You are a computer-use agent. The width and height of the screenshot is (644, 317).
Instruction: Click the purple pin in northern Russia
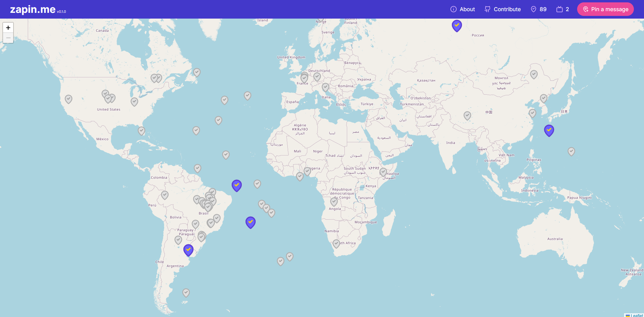[457, 25]
